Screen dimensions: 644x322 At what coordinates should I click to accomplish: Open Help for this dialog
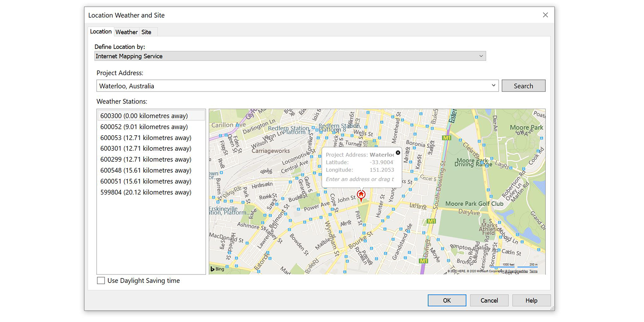pos(531,300)
